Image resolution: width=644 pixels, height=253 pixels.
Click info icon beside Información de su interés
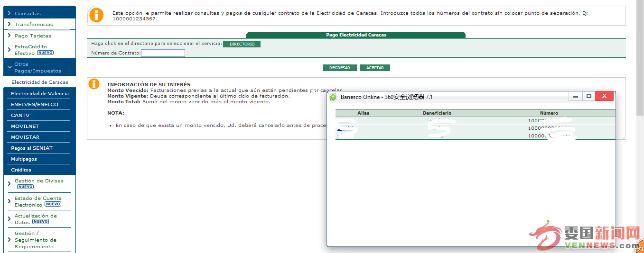94,84
